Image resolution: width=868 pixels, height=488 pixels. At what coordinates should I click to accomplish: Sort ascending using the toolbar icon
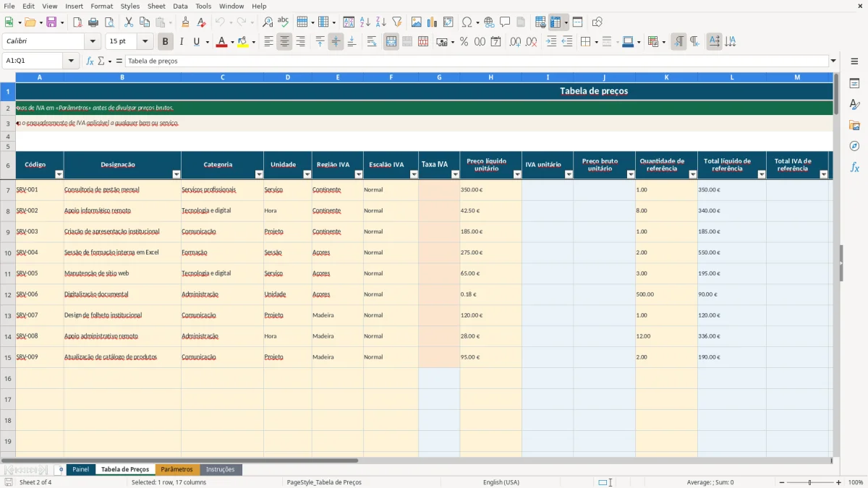365,22
